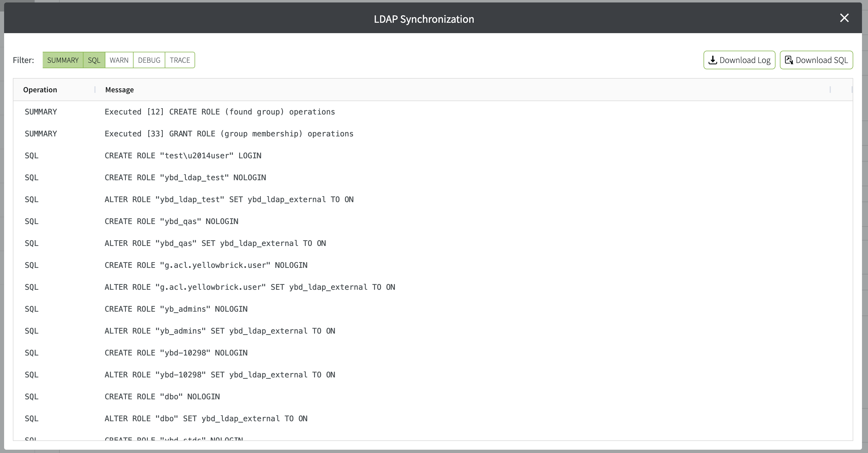
Task: Select the CREATE ROLE "yb_admins" NOLOGIN row
Action: [x=176, y=309]
